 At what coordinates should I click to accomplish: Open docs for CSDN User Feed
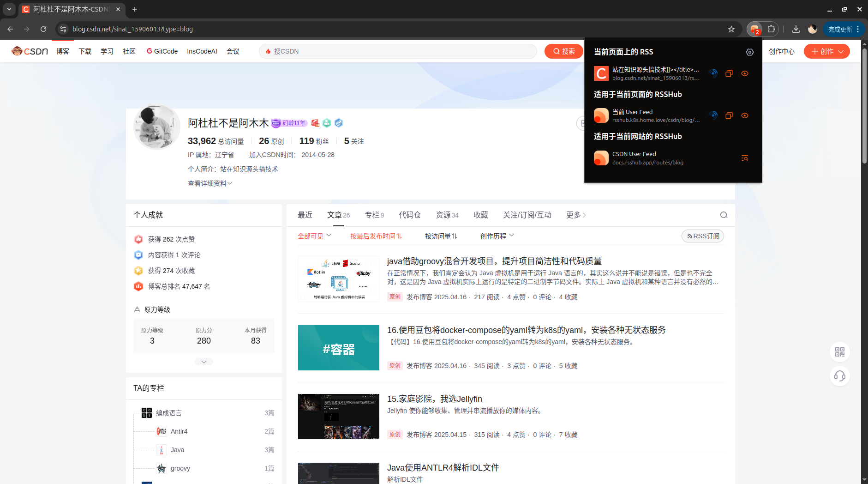coord(744,158)
